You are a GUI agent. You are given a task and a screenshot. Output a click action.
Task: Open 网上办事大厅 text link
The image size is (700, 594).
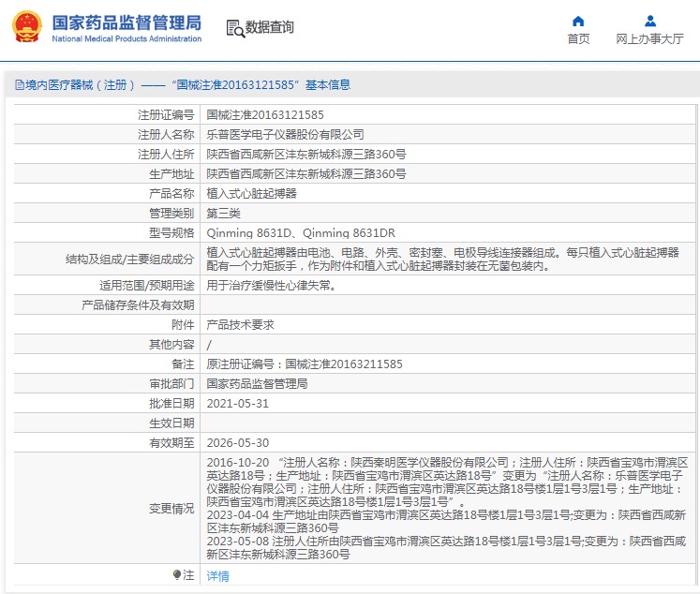pyautogui.click(x=649, y=39)
